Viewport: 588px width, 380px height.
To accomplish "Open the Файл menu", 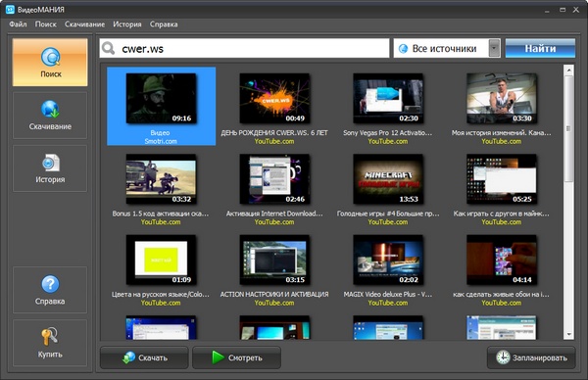I will 18,24.
